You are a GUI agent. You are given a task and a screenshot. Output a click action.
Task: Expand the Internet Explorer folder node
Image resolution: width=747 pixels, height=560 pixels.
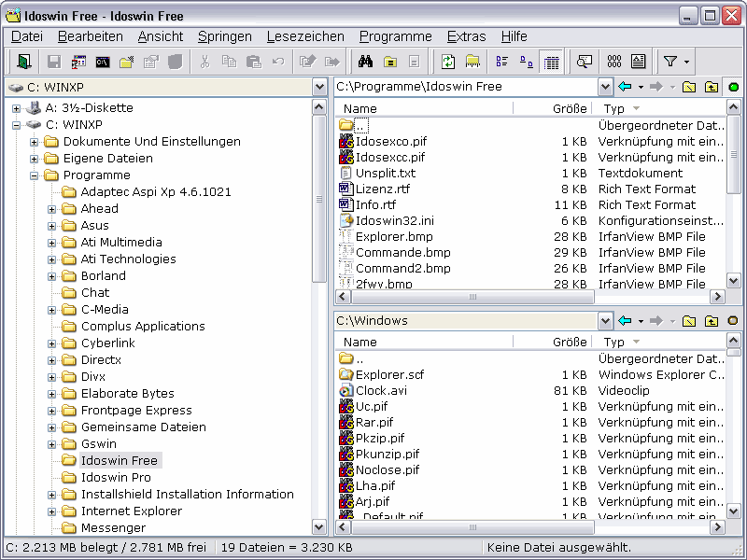51,511
